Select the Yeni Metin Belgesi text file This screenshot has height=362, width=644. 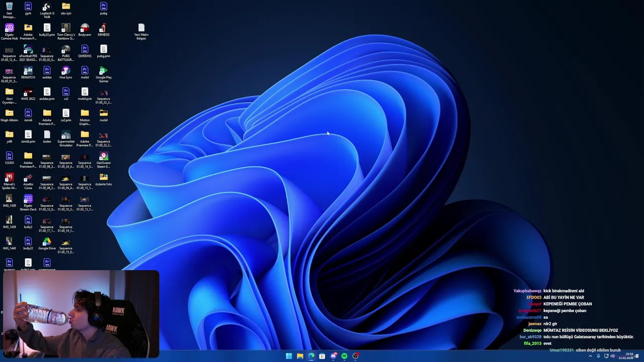pos(141,32)
